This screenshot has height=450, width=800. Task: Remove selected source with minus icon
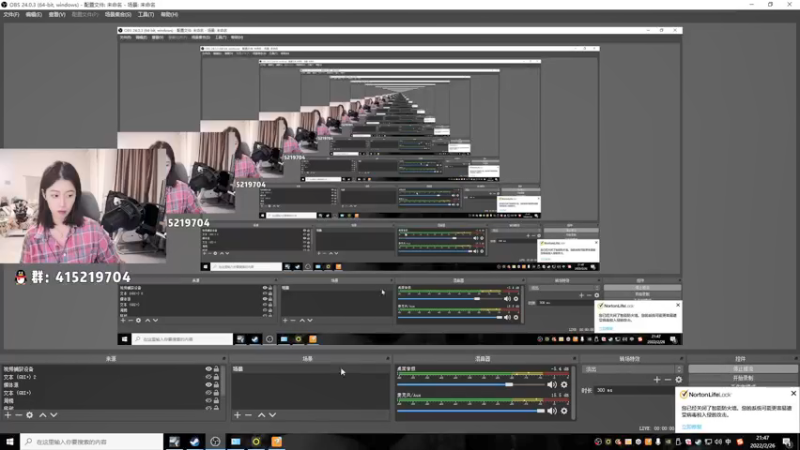click(x=18, y=415)
